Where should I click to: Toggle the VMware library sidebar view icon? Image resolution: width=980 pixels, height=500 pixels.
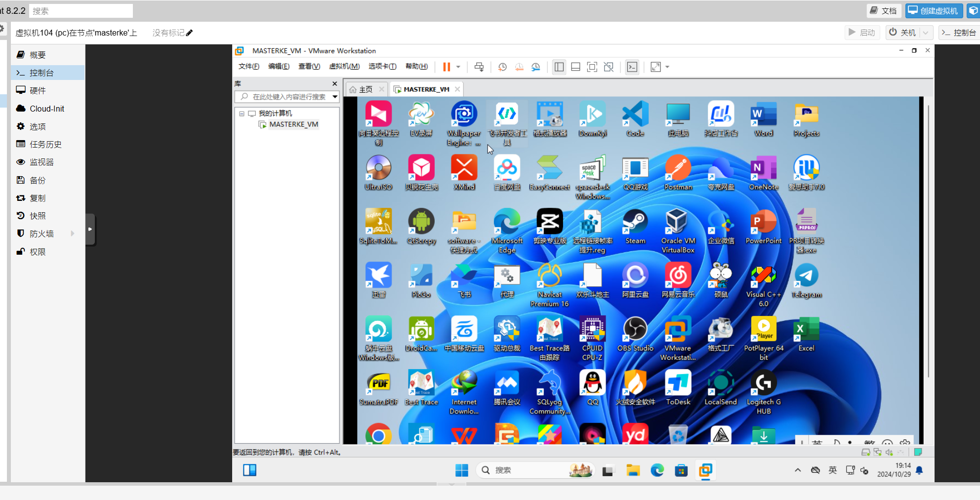(559, 67)
